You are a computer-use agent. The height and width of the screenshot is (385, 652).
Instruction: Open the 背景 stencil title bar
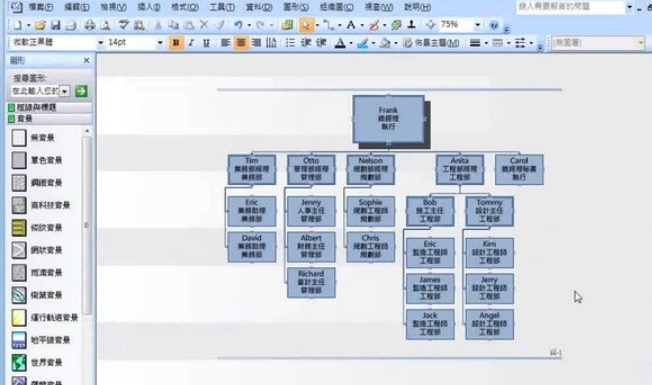(x=49, y=119)
